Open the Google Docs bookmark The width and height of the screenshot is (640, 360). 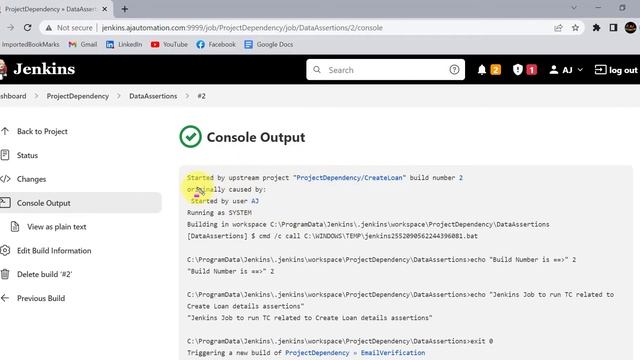click(269, 44)
